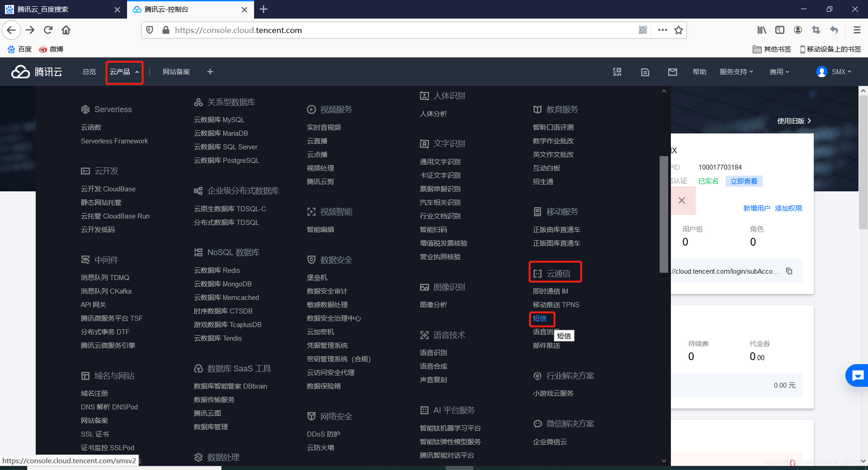The height and width of the screenshot is (470, 868).
Task: Open 云数据库 Redis
Action: [x=217, y=271]
